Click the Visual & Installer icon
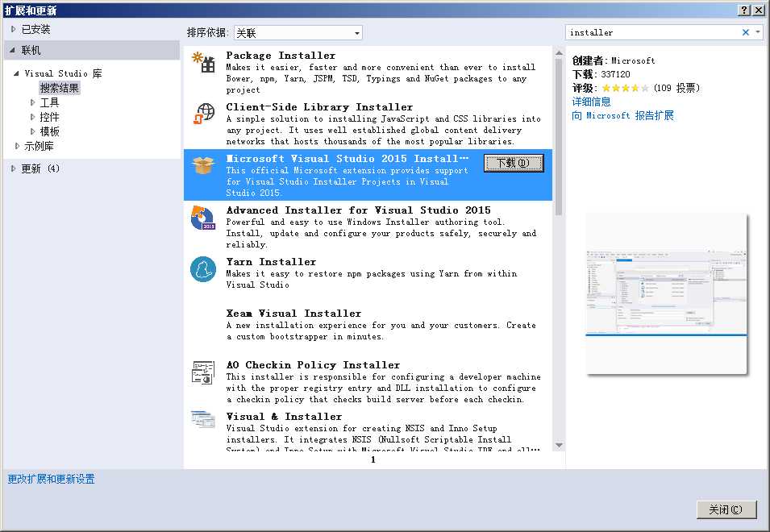This screenshot has width=770, height=532. coord(203,420)
